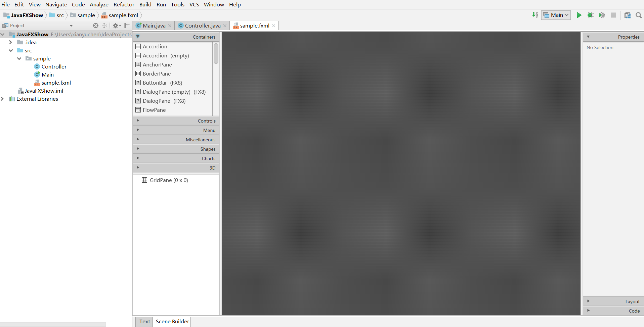Click Run with Coverage icon
The width and height of the screenshot is (644, 327).
[602, 15]
